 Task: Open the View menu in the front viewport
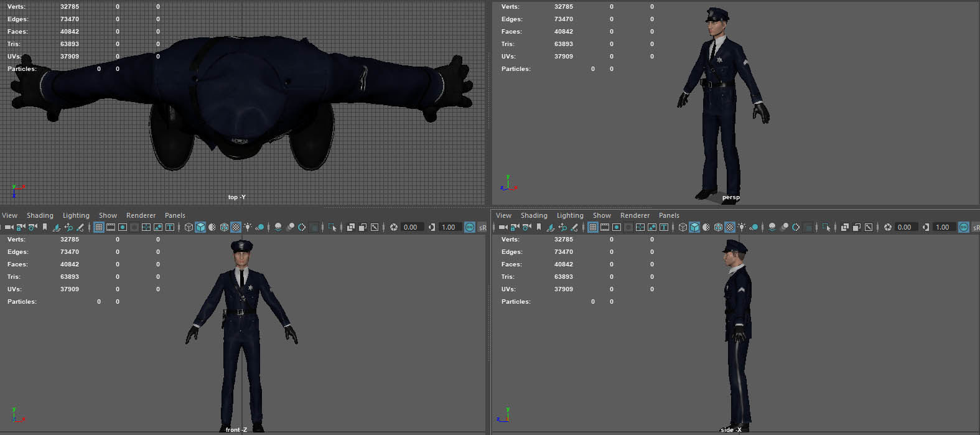10,215
